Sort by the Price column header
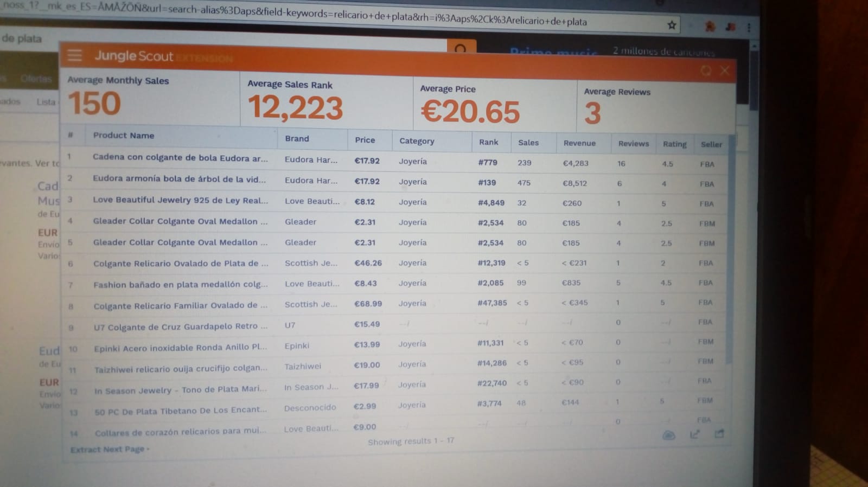This screenshot has width=868, height=487. (365, 139)
